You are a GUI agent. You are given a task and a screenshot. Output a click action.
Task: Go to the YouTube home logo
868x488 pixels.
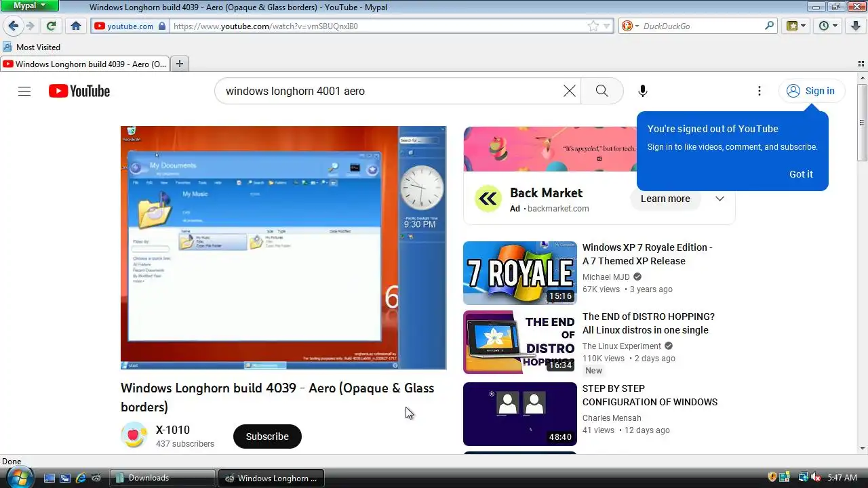tap(79, 91)
